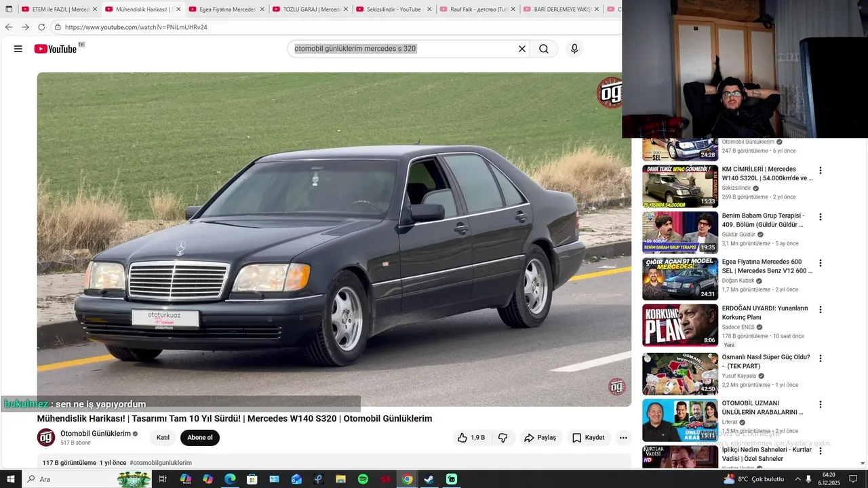Viewport: 868px width, 488px height.
Task: Click the Doğan Kabak channel name
Action: [738, 281]
